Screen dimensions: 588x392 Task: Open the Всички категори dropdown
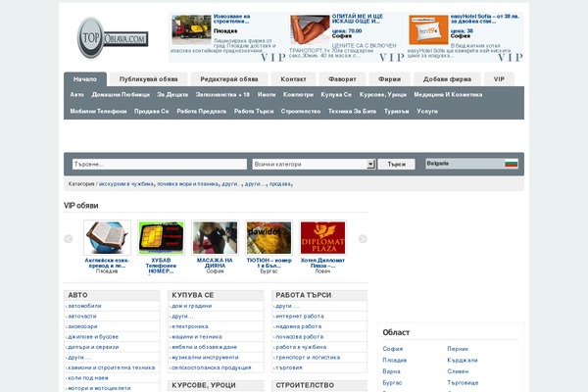coord(314,164)
